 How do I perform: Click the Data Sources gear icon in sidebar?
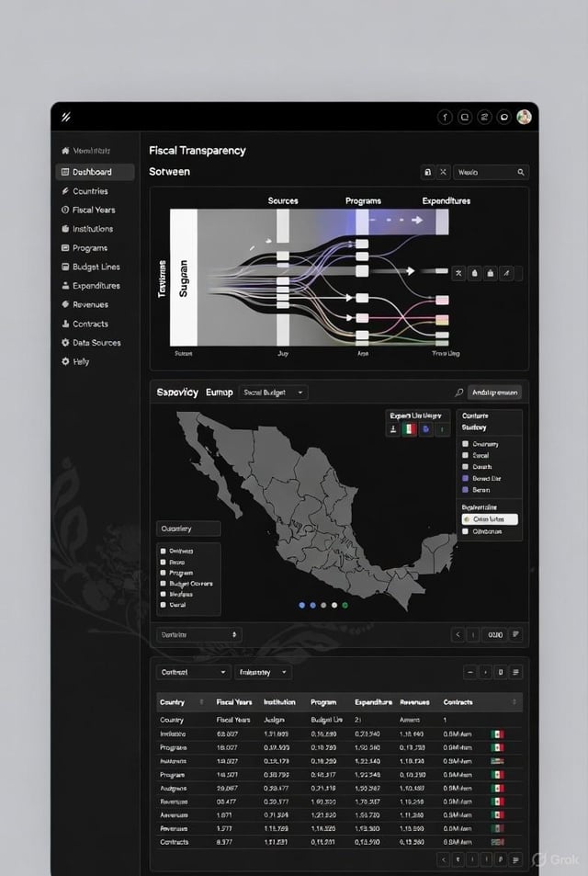65,343
